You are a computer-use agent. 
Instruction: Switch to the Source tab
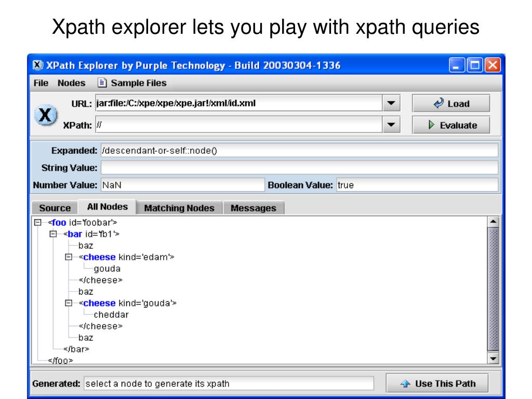coord(55,208)
